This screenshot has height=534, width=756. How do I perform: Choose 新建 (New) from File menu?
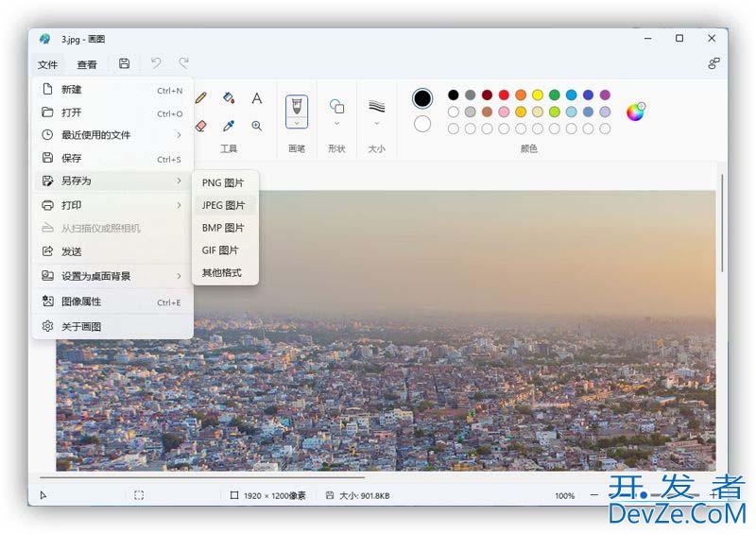[112, 90]
